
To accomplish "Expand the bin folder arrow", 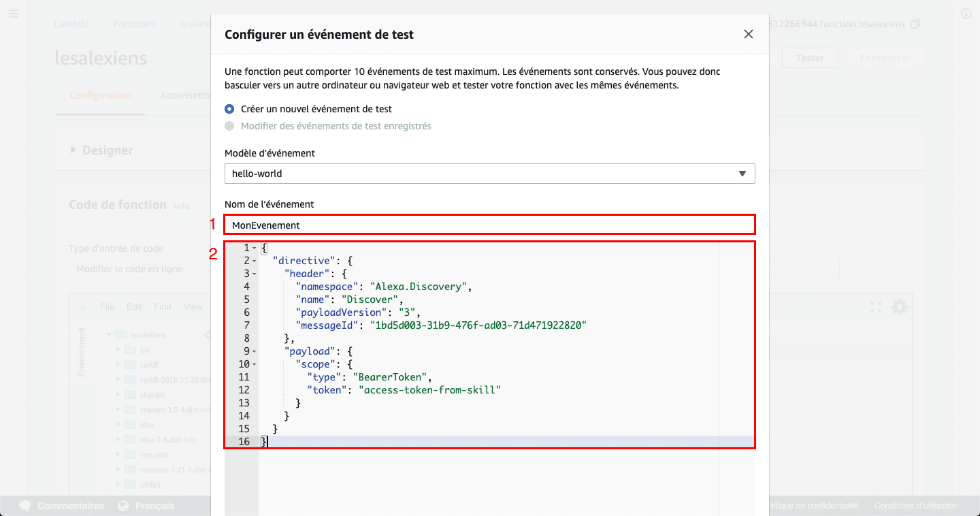I will 118,350.
